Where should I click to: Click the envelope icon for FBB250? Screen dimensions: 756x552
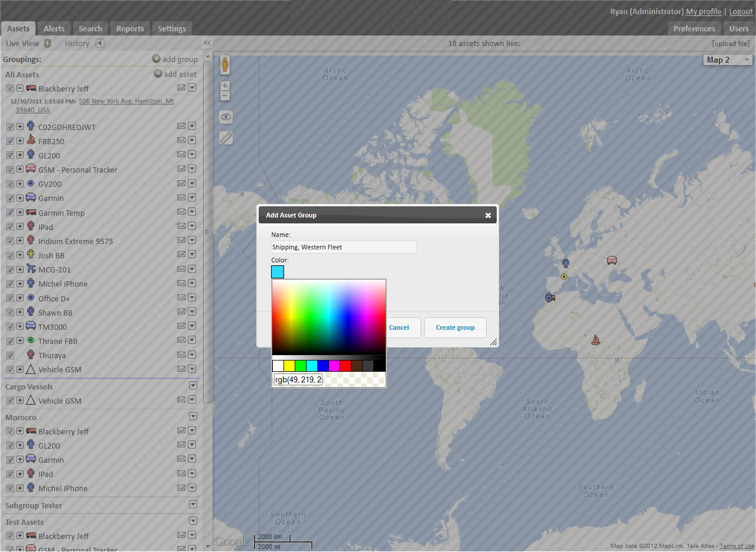click(x=181, y=141)
